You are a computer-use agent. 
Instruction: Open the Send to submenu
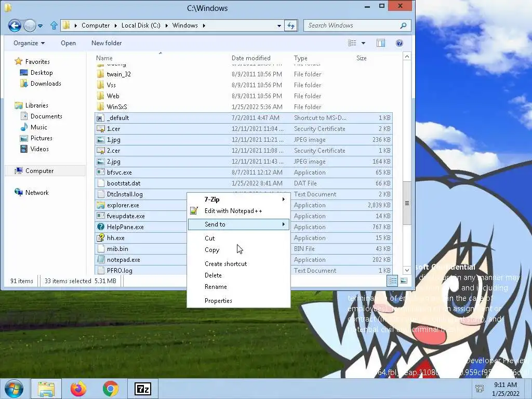(x=239, y=224)
